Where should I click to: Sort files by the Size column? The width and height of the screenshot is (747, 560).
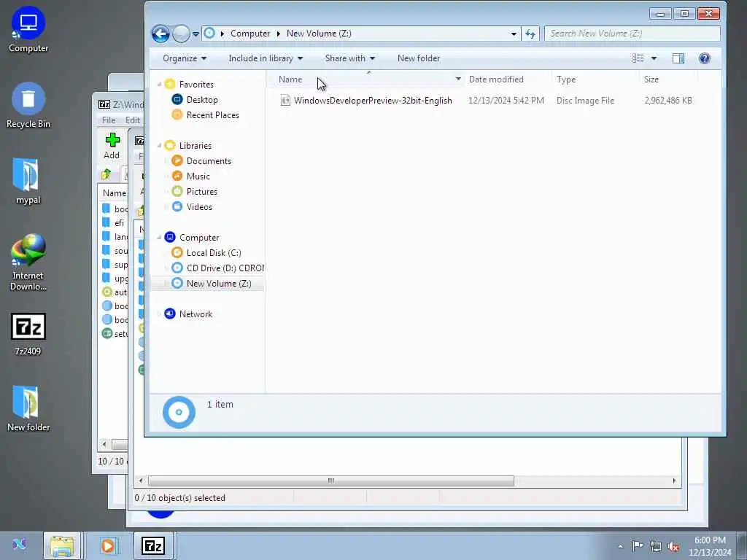pyautogui.click(x=651, y=79)
